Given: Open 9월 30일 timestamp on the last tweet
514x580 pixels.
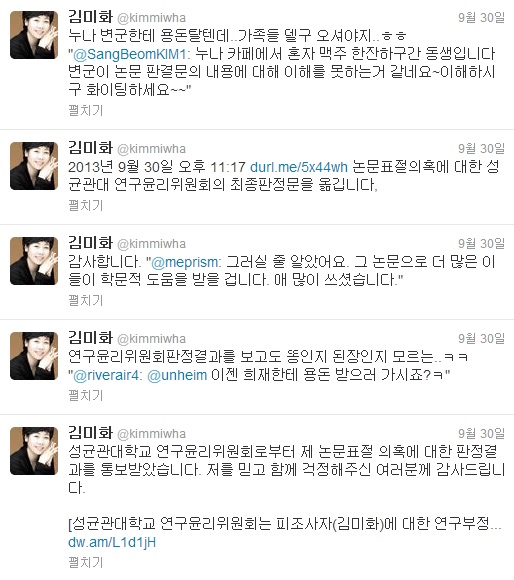Looking at the screenshot, I should 481,434.
